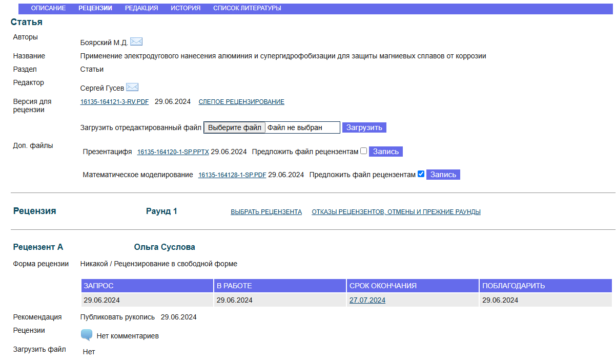
Task: Open the file 16135-164128-1-SP.PDF
Action: click(232, 175)
